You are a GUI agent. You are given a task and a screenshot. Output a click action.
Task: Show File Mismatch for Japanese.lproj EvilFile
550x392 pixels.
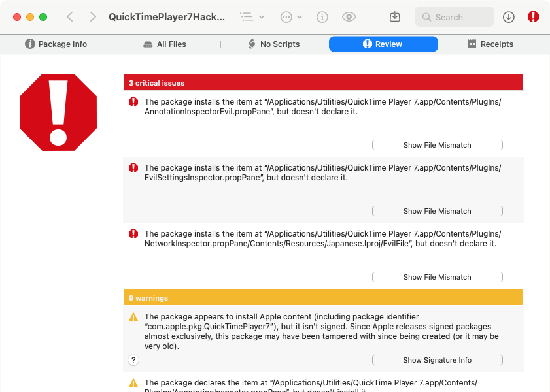pos(437,277)
